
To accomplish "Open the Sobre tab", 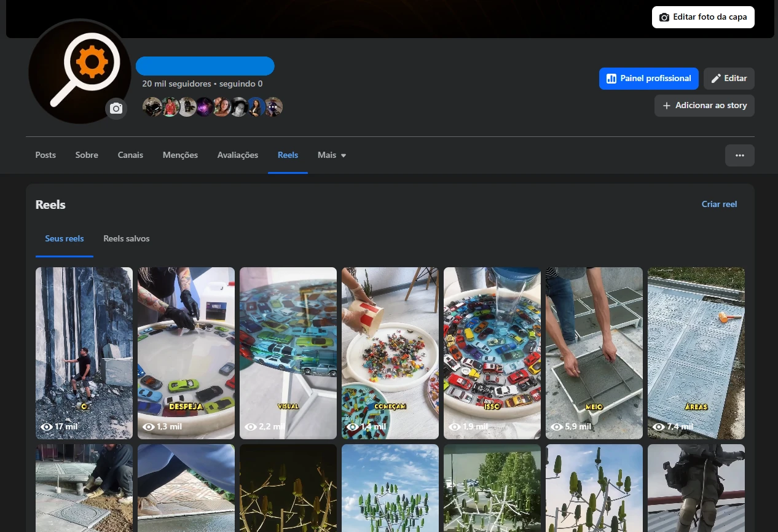I will pyautogui.click(x=87, y=155).
